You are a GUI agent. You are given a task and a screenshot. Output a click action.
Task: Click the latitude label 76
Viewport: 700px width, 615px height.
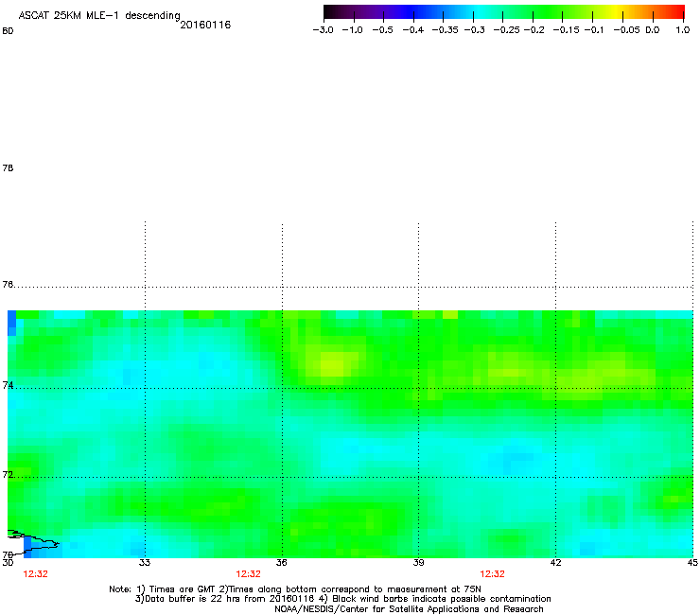click(8, 284)
